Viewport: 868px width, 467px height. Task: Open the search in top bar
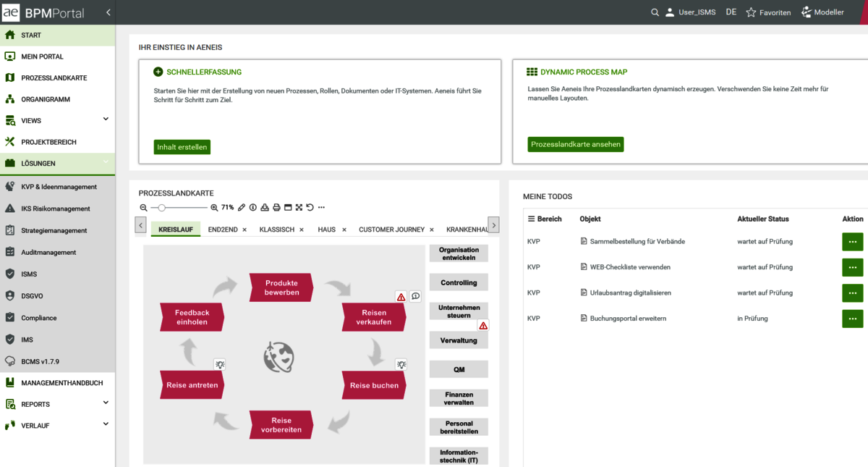655,12
